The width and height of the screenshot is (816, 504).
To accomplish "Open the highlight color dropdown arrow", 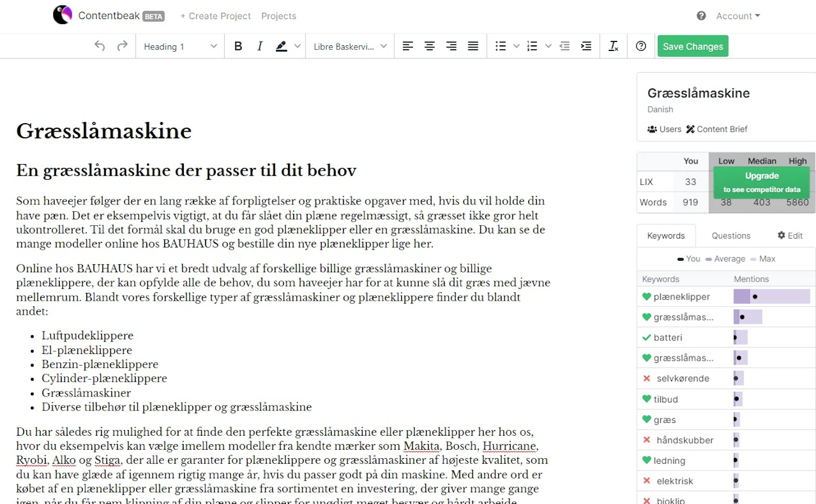I will click(x=298, y=46).
